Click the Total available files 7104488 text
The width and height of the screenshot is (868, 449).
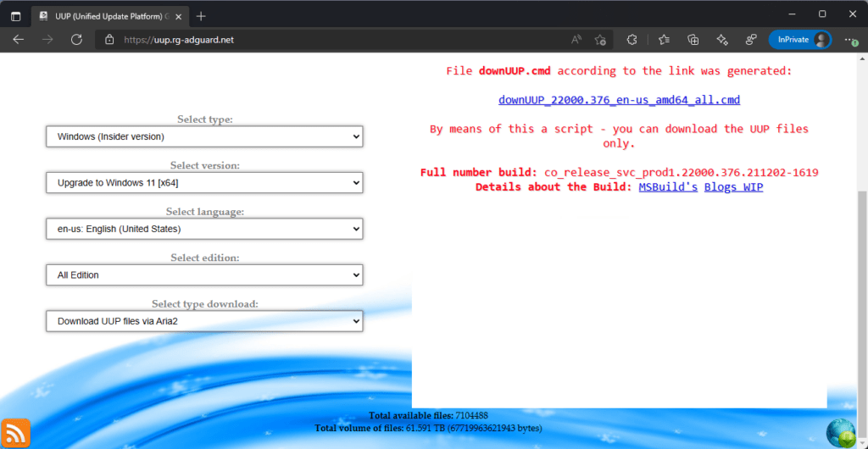428,415
